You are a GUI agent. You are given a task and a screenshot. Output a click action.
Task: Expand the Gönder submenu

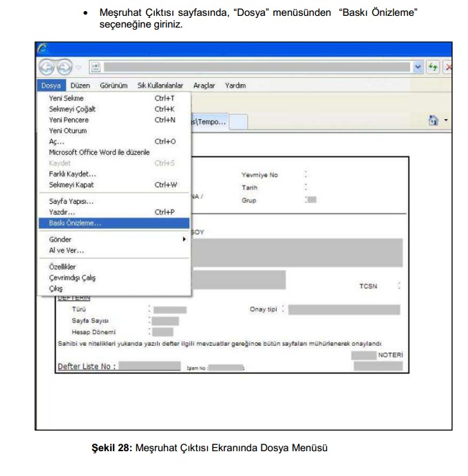point(114,240)
